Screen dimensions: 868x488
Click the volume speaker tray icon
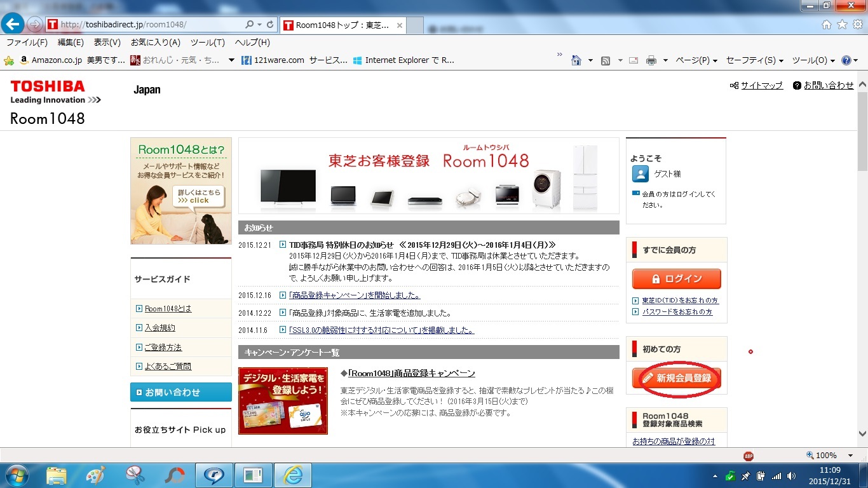pos(791,476)
